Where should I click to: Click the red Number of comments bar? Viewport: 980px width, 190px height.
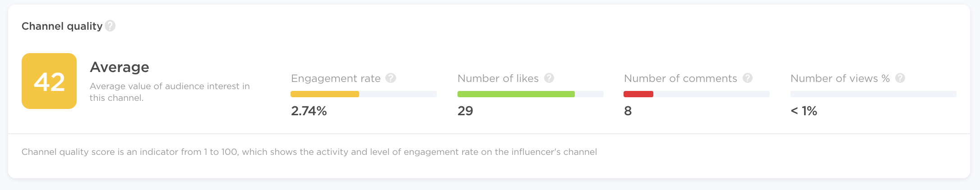click(x=638, y=94)
